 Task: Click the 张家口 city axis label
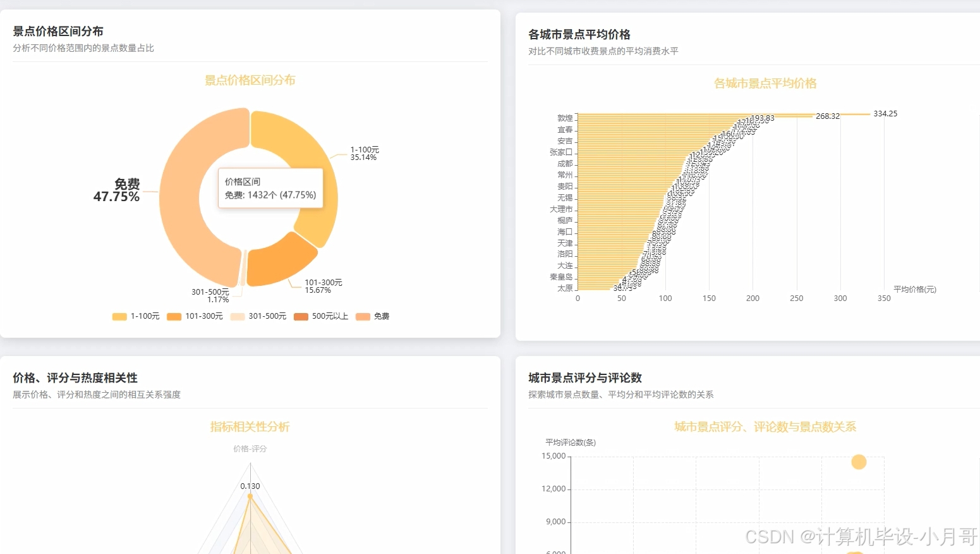click(561, 152)
